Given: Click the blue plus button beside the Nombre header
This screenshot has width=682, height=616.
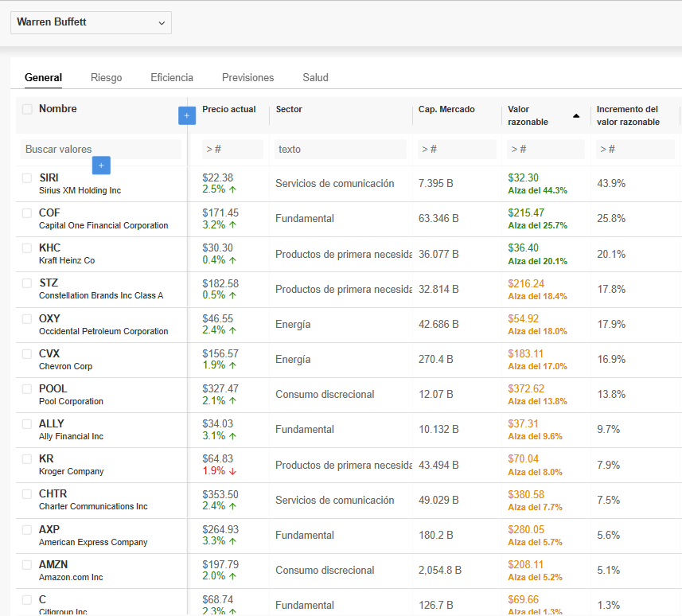Looking at the screenshot, I should (187, 115).
